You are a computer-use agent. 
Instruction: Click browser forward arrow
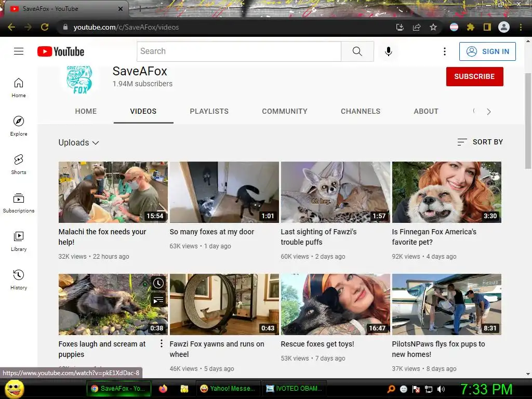[28, 27]
